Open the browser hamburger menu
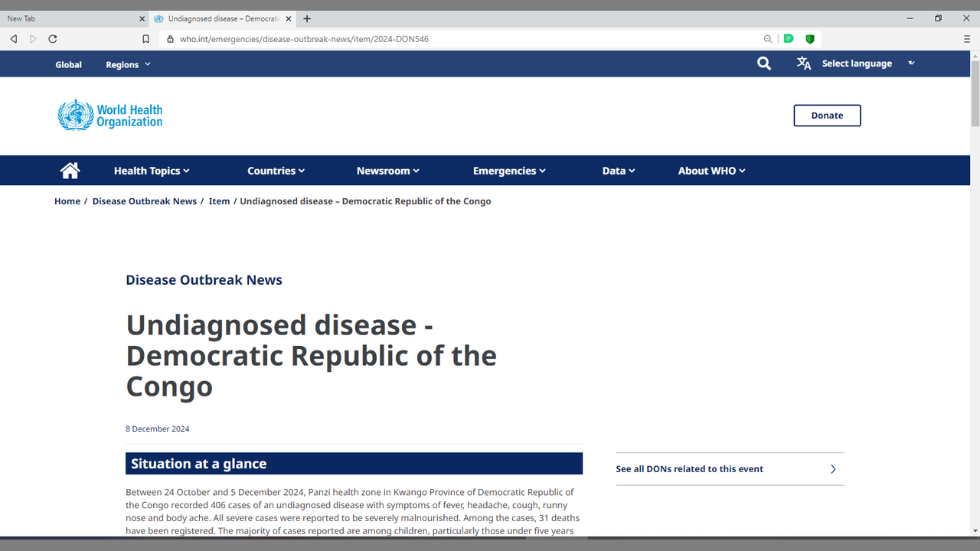The height and width of the screenshot is (551, 980). click(x=967, y=39)
